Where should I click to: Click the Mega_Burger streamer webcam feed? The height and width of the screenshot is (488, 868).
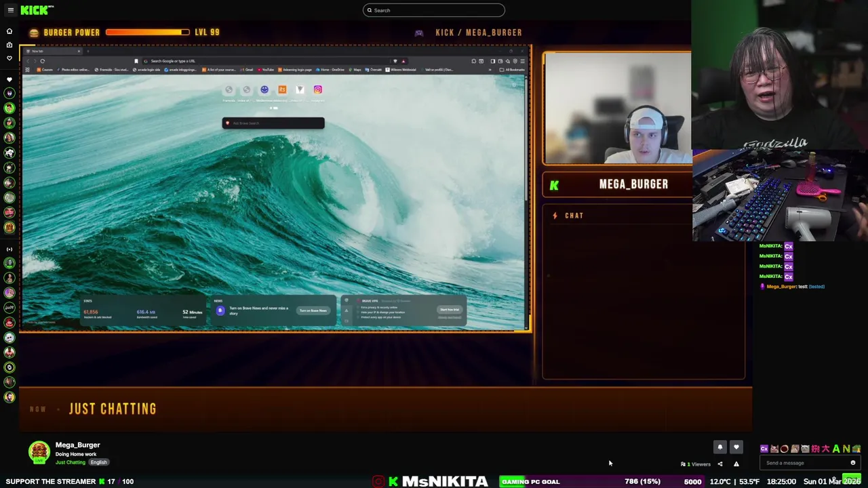point(617,108)
